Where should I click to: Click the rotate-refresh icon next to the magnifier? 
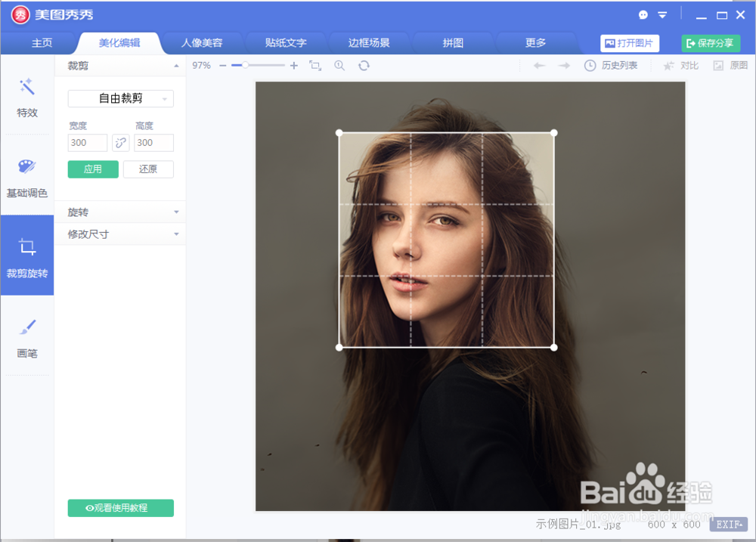pyautogui.click(x=364, y=66)
